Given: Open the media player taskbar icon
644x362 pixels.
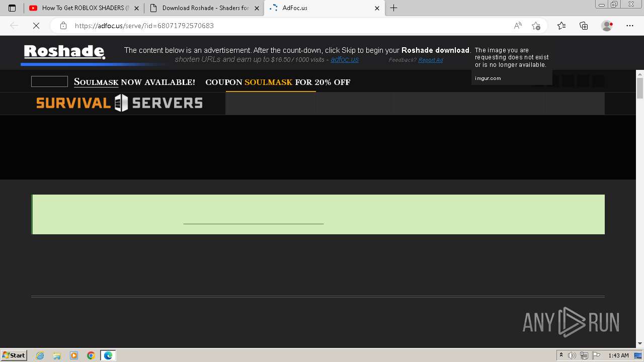Looking at the screenshot, I should 74,355.
